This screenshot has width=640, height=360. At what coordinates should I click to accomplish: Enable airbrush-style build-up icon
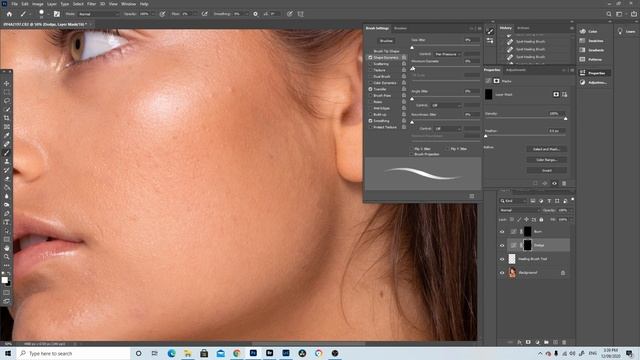204,14
